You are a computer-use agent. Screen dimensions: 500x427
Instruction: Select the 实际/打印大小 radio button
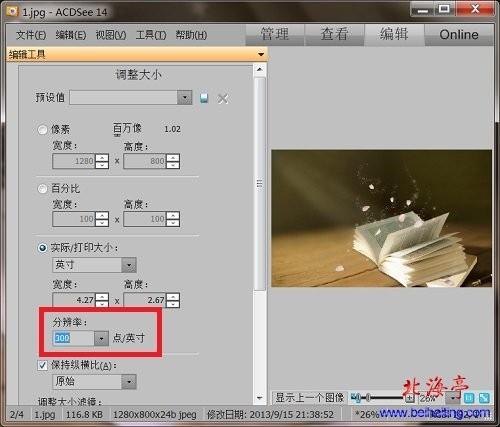pos(42,248)
